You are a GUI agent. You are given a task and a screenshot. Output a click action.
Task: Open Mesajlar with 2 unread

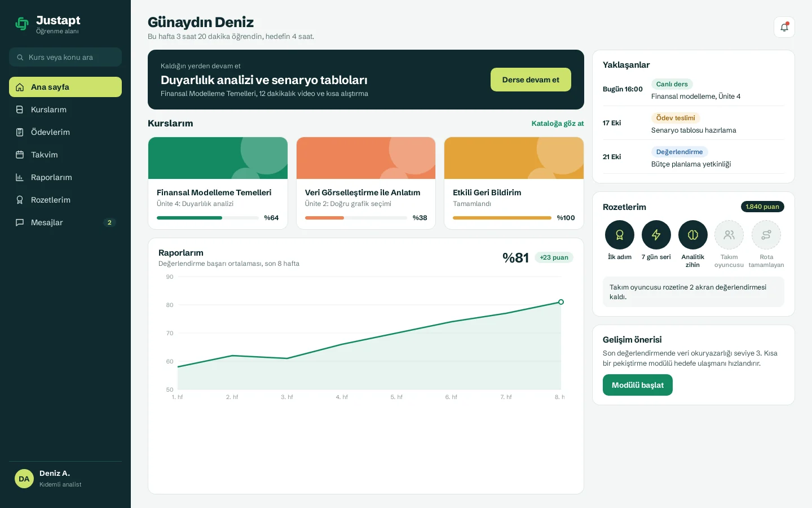(65, 222)
